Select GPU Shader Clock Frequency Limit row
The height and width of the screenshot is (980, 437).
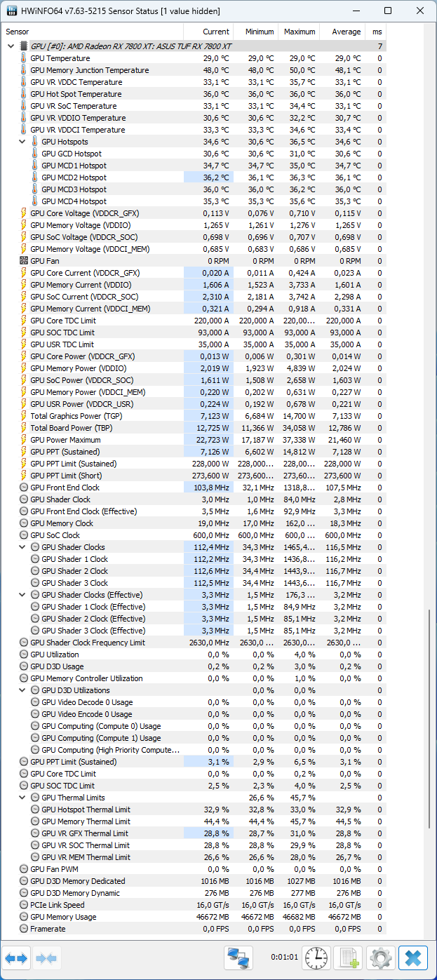194,643
